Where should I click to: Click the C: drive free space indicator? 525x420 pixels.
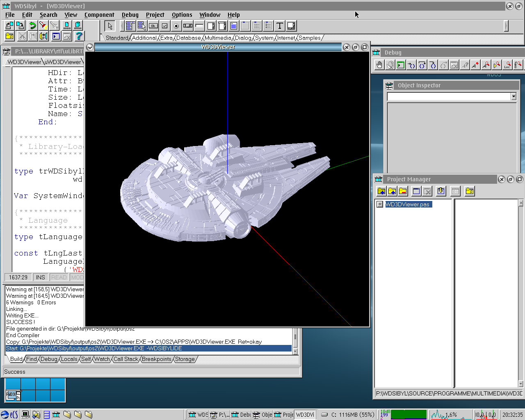tap(348, 415)
